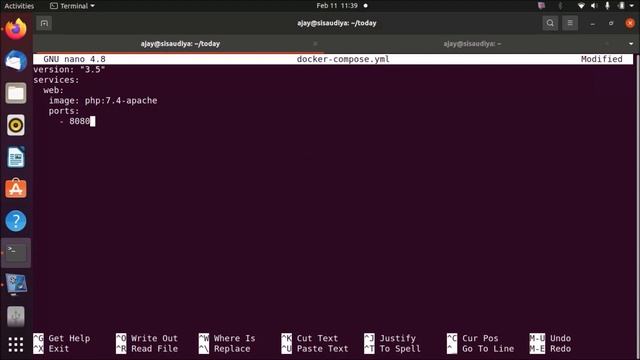Open Activities overview

point(19,6)
